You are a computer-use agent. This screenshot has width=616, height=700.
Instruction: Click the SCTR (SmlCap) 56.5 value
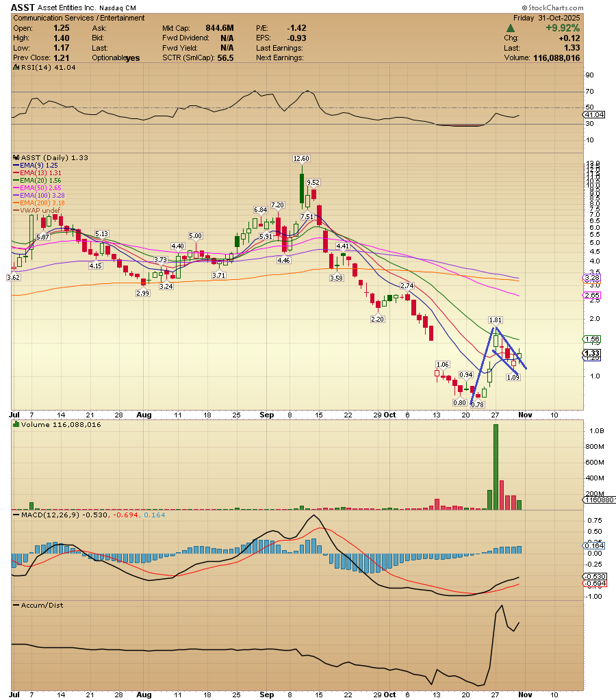pyautogui.click(x=225, y=58)
